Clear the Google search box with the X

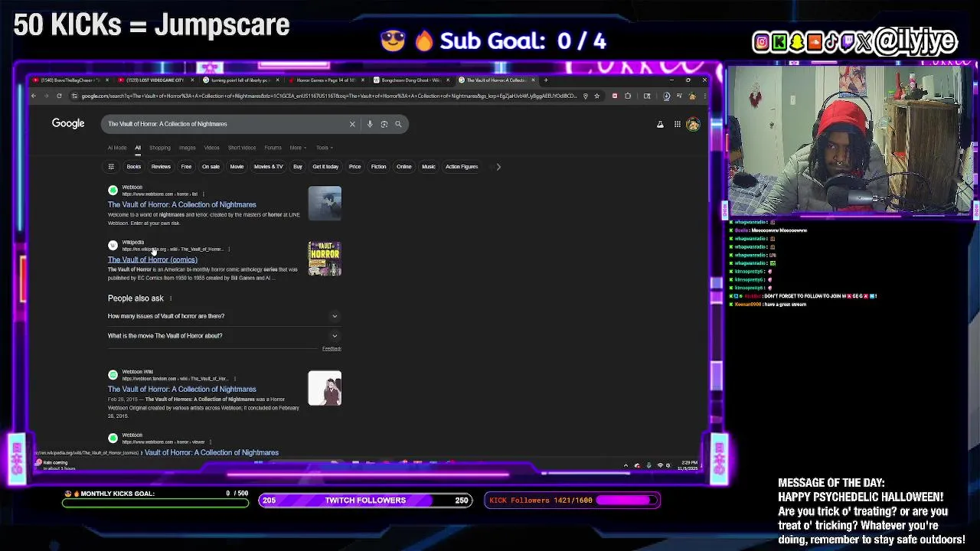(352, 124)
